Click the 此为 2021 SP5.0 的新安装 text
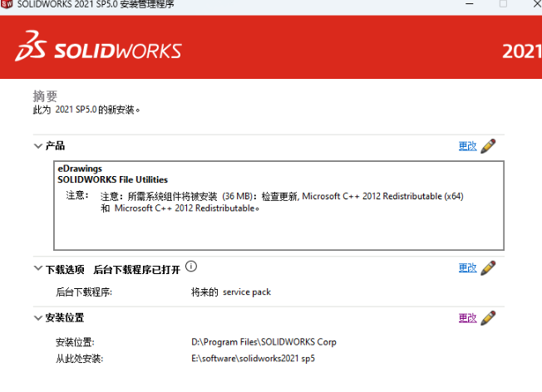Screen dimensions: 542x392 86,110
